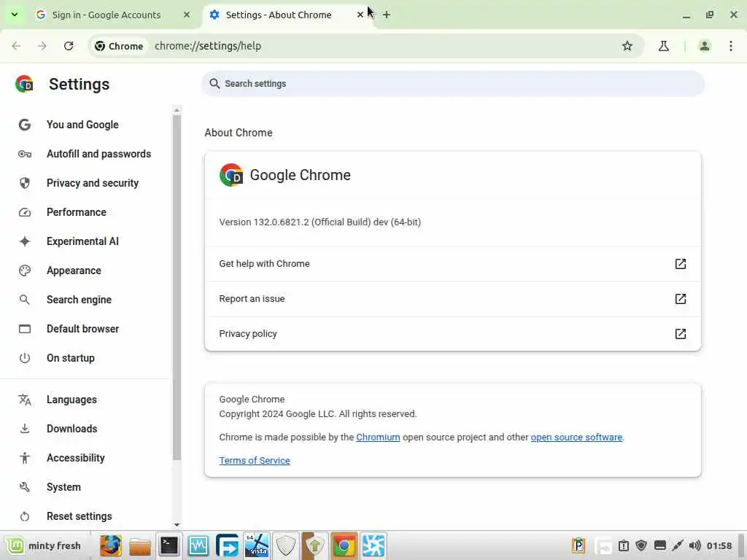Screen dimensions: 747x560
Task: Click external-link icon beside Privacy policy
Action: pyautogui.click(x=681, y=334)
